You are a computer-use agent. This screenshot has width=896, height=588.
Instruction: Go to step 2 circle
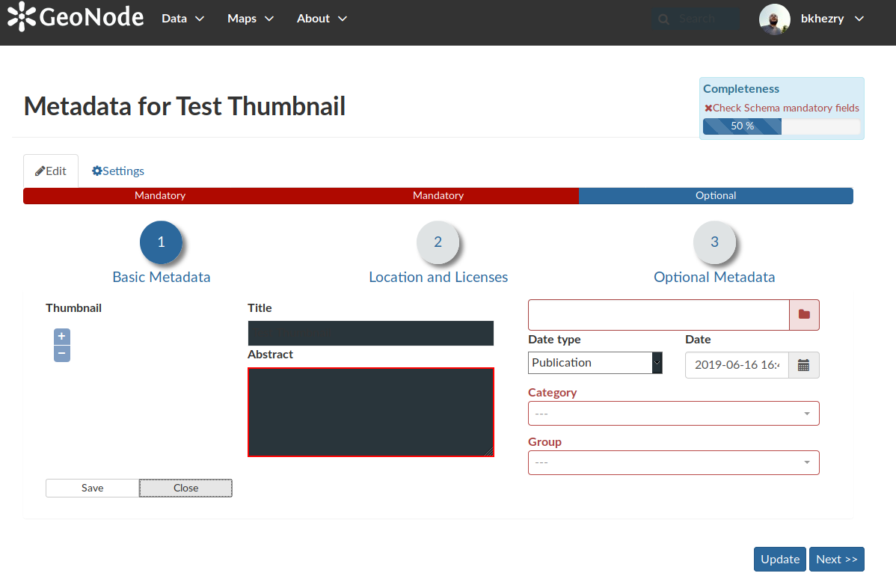(x=438, y=242)
